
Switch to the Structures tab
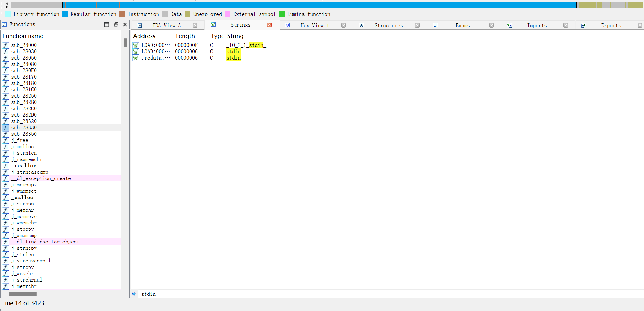[389, 25]
